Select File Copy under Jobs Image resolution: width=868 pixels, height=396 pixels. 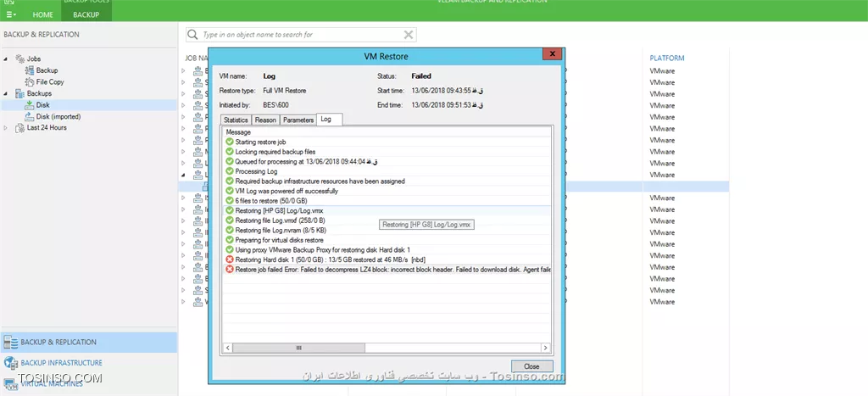click(50, 82)
